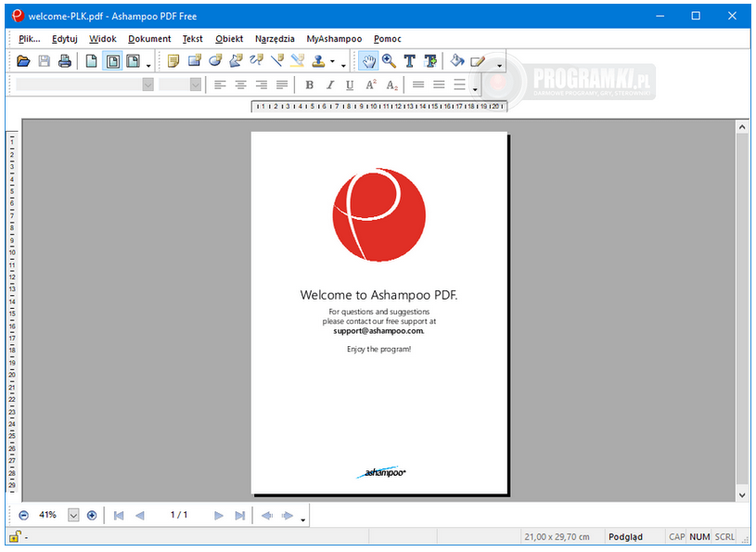Open the Pomoc menu

point(387,39)
